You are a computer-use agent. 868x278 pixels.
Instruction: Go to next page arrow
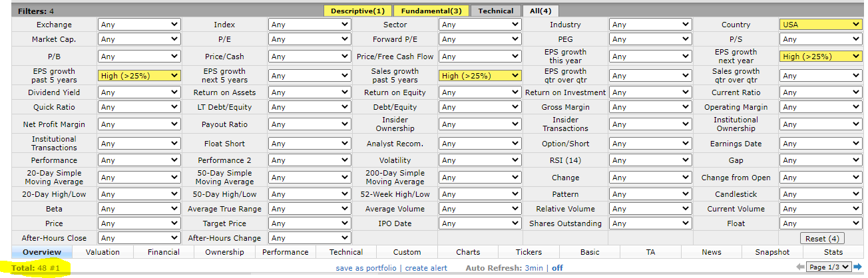pyautogui.click(x=857, y=267)
